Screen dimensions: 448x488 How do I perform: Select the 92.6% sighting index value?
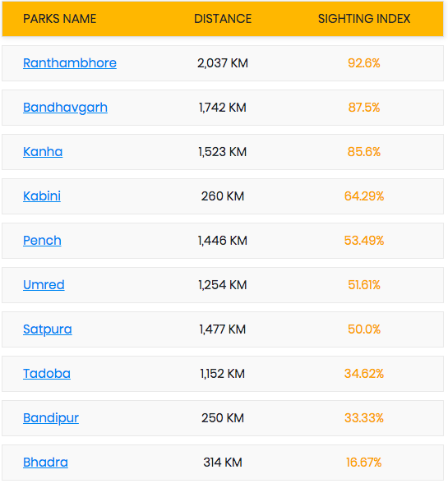(x=364, y=63)
